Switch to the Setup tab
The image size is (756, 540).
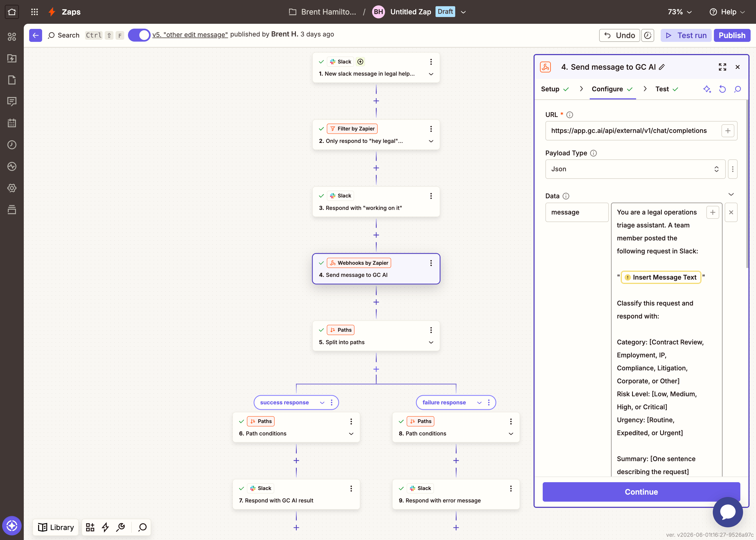click(x=555, y=89)
